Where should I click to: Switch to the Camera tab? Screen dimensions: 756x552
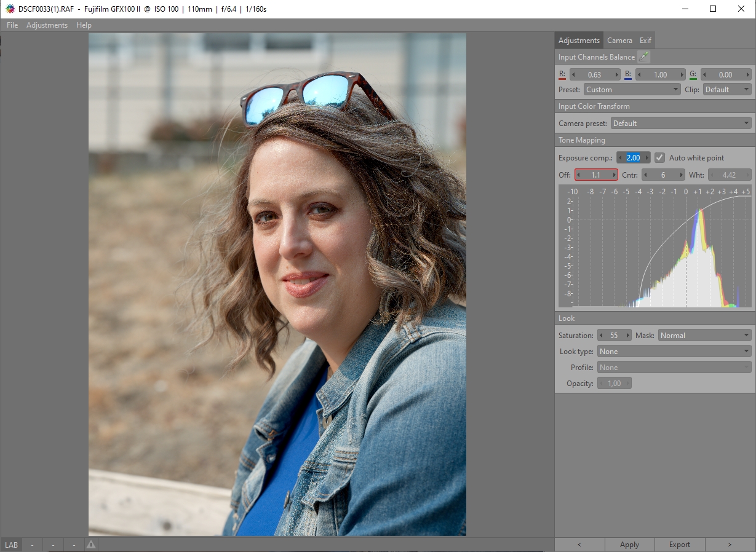(x=619, y=41)
